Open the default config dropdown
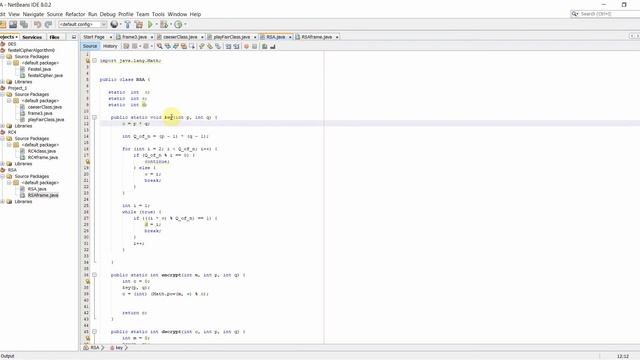This screenshot has height=360, width=640. coord(104,24)
